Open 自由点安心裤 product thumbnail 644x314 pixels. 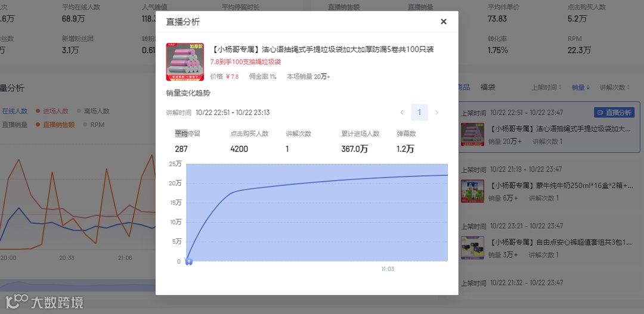(472, 247)
